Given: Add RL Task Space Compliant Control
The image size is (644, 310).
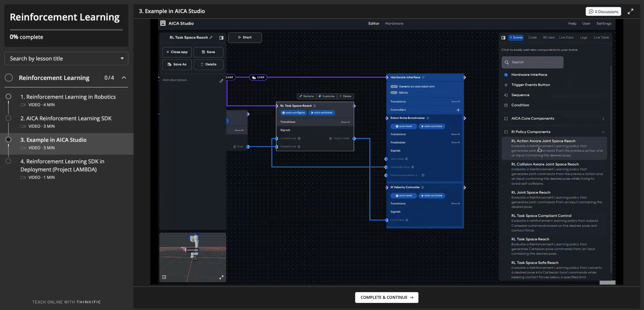Looking at the screenshot, I should click(x=554, y=223).
